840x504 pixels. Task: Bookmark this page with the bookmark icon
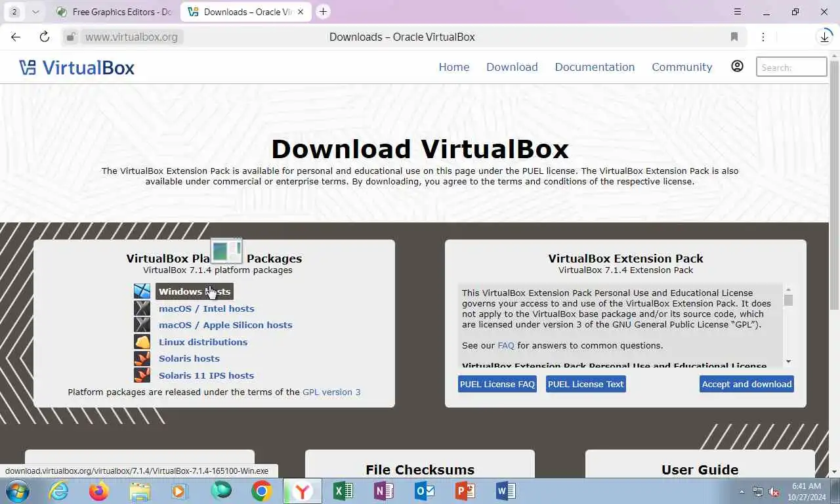pos(734,37)
